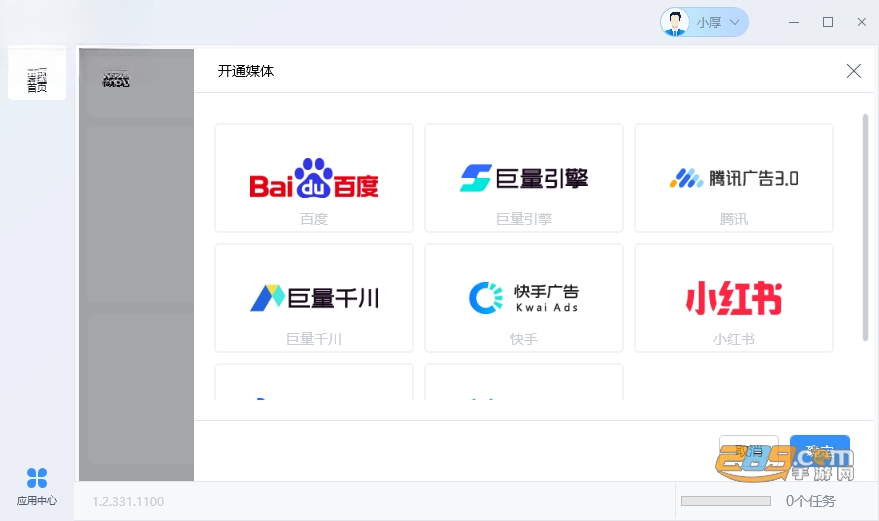Click the media list vertical scrollbar
This screenshot has height=521, width=879.
865,227
